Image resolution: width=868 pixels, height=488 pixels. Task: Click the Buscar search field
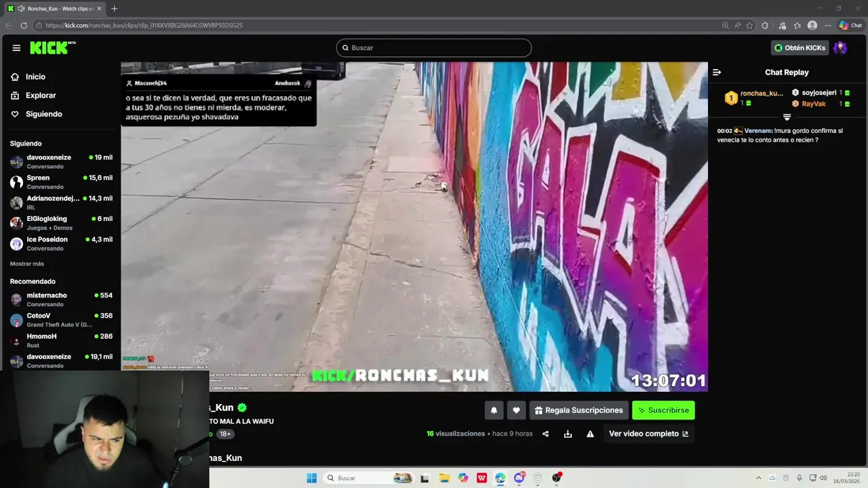(434, 47)
